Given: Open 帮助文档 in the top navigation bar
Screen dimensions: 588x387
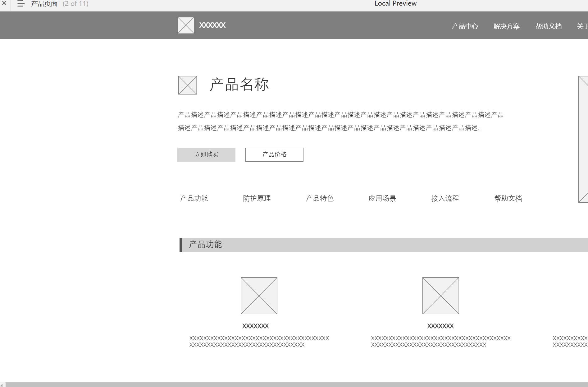Looking at the screenshot, I should 549,26.
